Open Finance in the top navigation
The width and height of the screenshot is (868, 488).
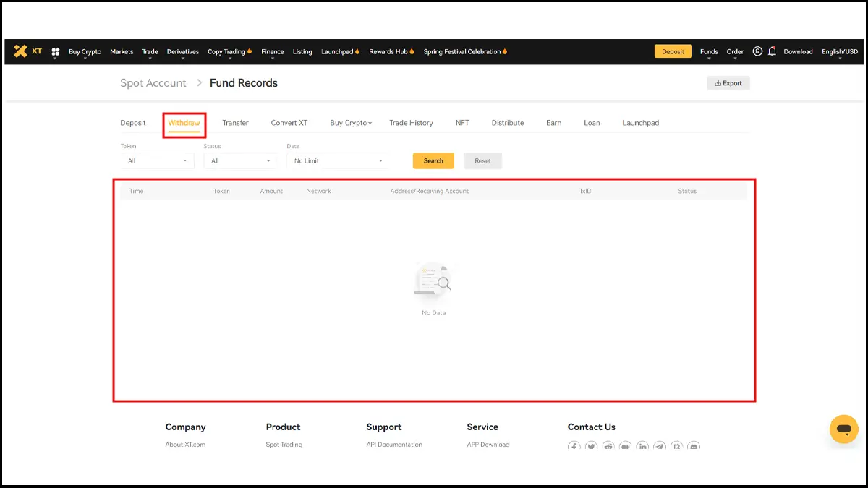tap(273, 51)
